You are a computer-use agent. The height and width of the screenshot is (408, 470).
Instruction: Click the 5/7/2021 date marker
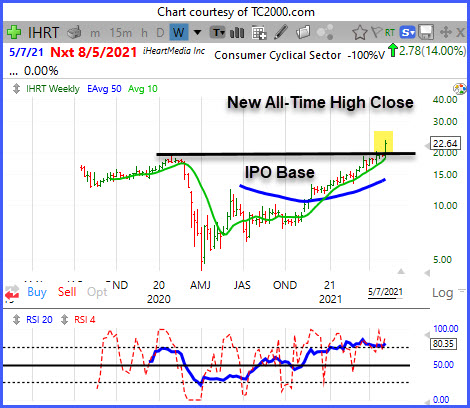[385, 292]
